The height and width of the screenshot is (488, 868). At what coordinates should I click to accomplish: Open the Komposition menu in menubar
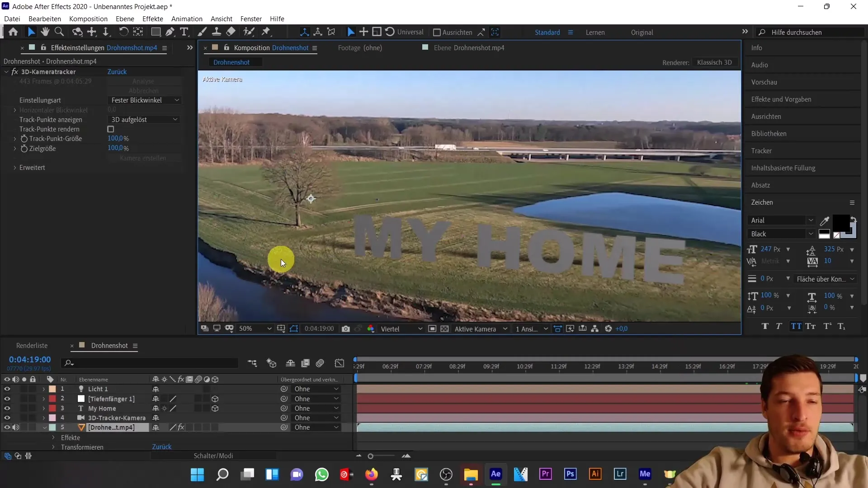88,19
